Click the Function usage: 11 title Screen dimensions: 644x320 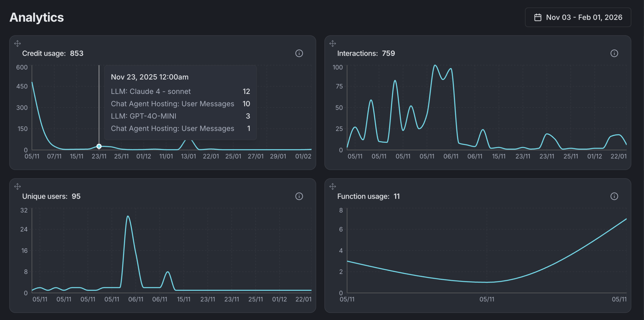click(368, 196)
